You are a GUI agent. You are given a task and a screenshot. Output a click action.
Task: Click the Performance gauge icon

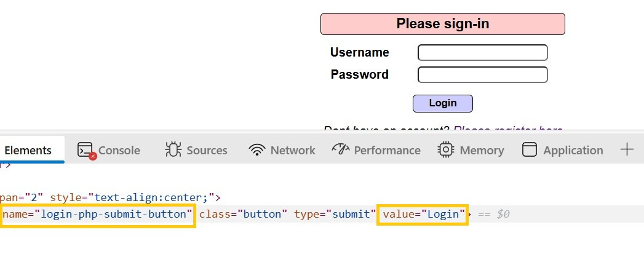pos(340,150)
